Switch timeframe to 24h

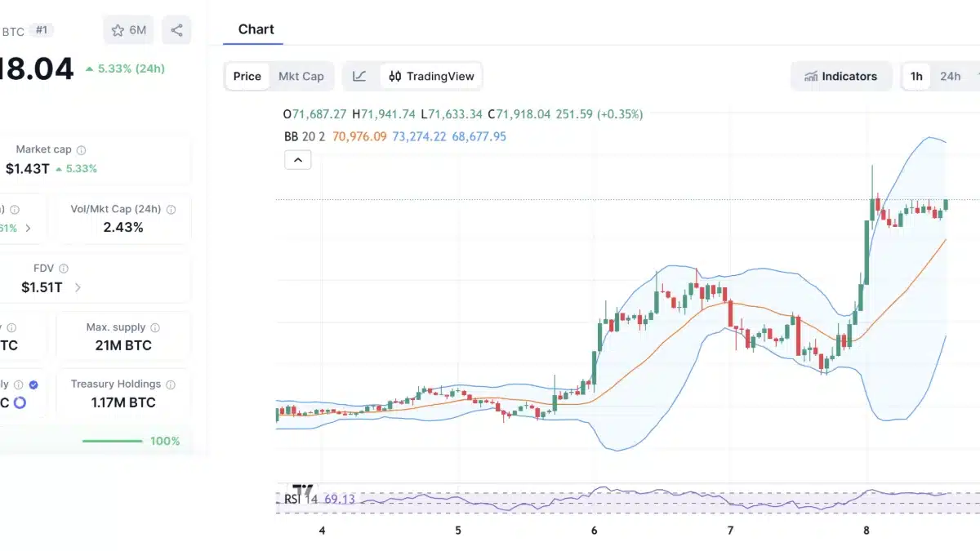coord(951,75)
